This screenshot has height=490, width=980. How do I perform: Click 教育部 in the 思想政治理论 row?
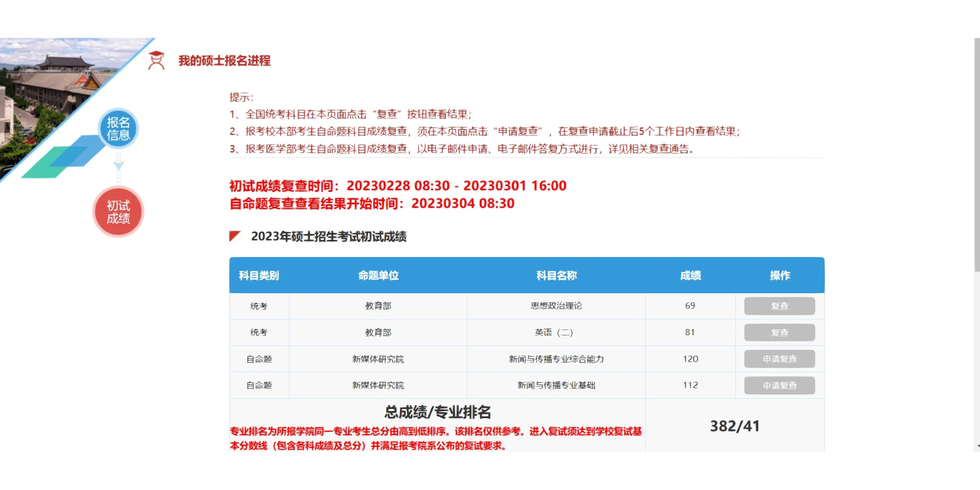coord(378,306)
